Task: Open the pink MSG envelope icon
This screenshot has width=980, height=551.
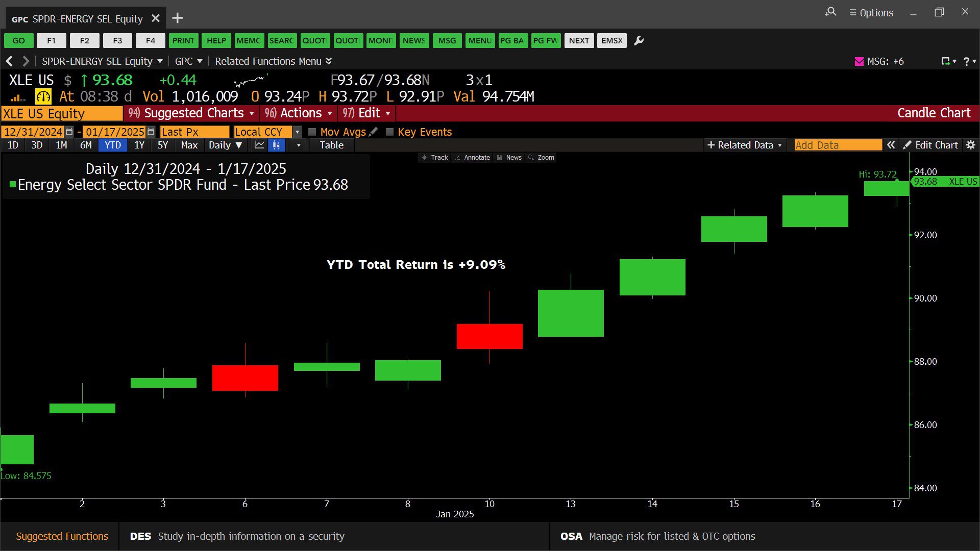Action: (x=859, y=62)
